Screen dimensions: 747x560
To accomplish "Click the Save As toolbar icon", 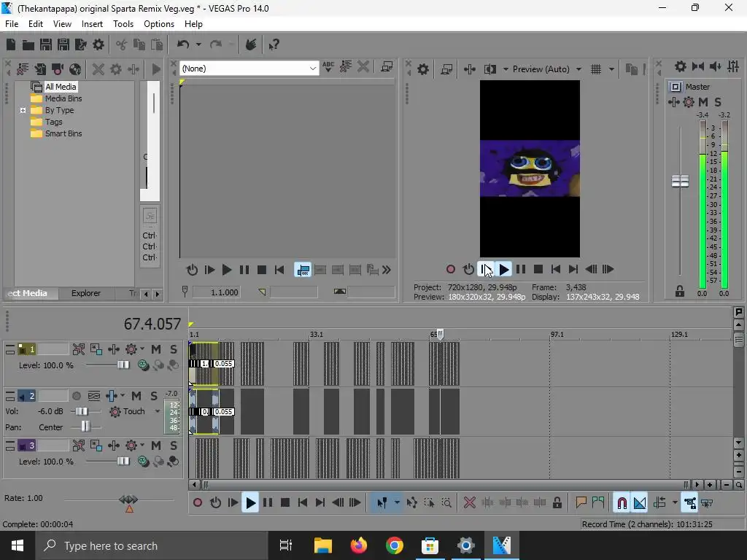I will [x=63, y=44].
